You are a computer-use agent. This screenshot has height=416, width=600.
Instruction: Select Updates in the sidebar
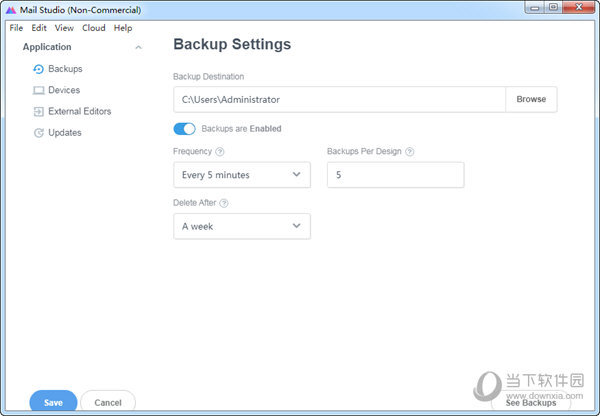pos(65,133)
